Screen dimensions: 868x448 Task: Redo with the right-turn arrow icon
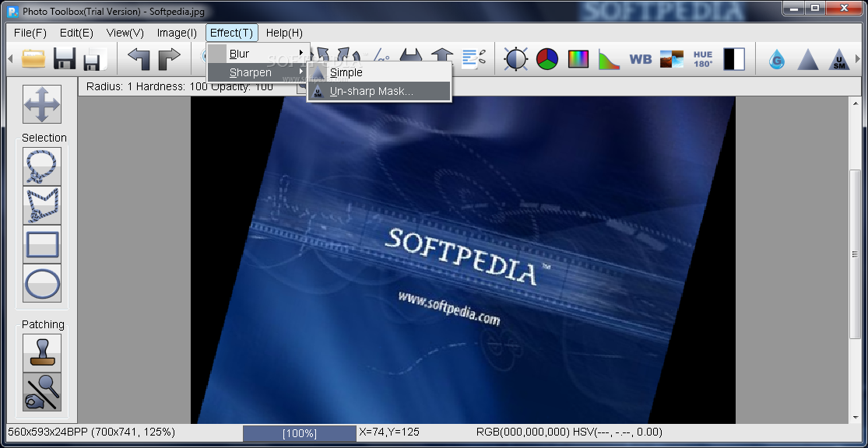170,58
